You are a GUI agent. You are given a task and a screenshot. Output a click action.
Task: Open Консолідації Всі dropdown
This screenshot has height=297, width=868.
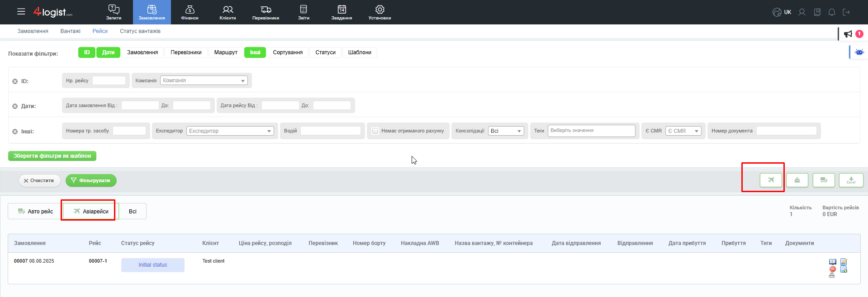pyautogui.click(x=506, y=131)
